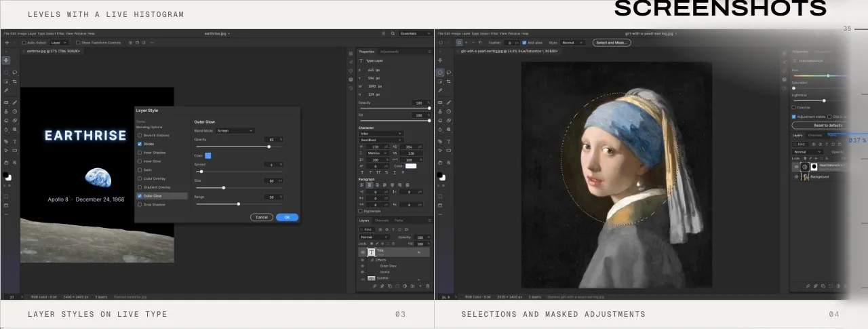Pick the Eyedropper tool in the earthrise window

click(x=6, y=90)
